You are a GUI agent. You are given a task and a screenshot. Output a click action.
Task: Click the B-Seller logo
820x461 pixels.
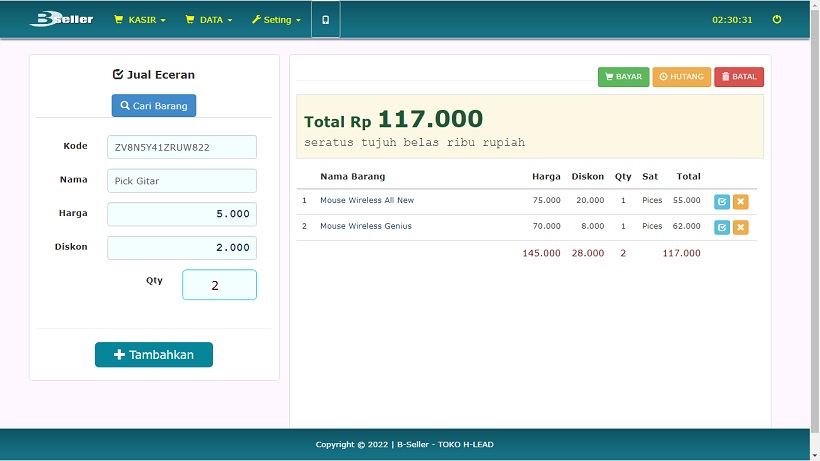[x=61, y=19]
